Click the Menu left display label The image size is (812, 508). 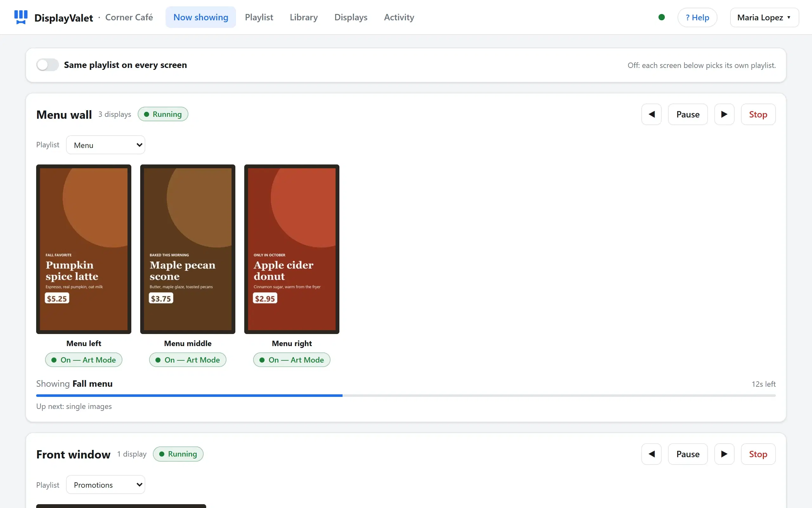click(83, 343)
